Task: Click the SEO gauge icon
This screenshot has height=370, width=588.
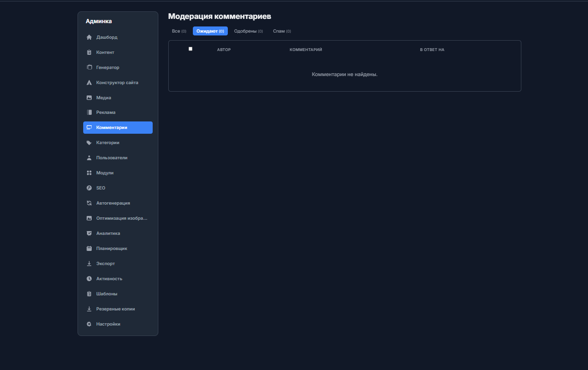Action: (x=89, y=188)
